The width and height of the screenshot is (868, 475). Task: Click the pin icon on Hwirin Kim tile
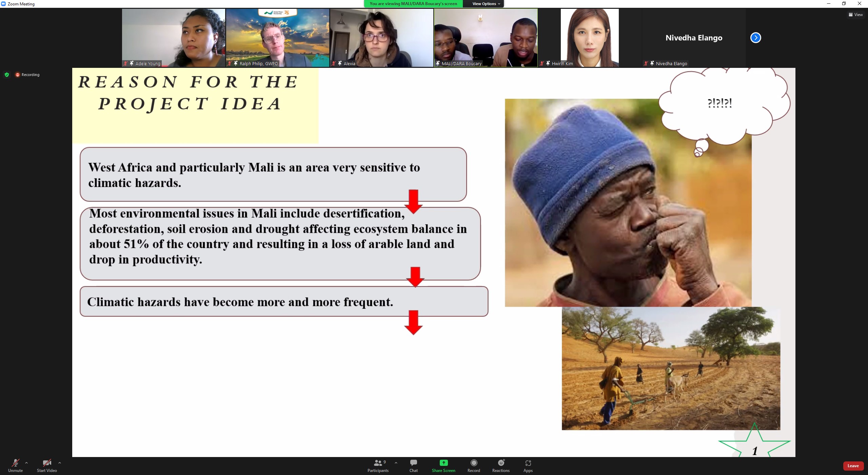pyautogui.click(x=548, y=63)
